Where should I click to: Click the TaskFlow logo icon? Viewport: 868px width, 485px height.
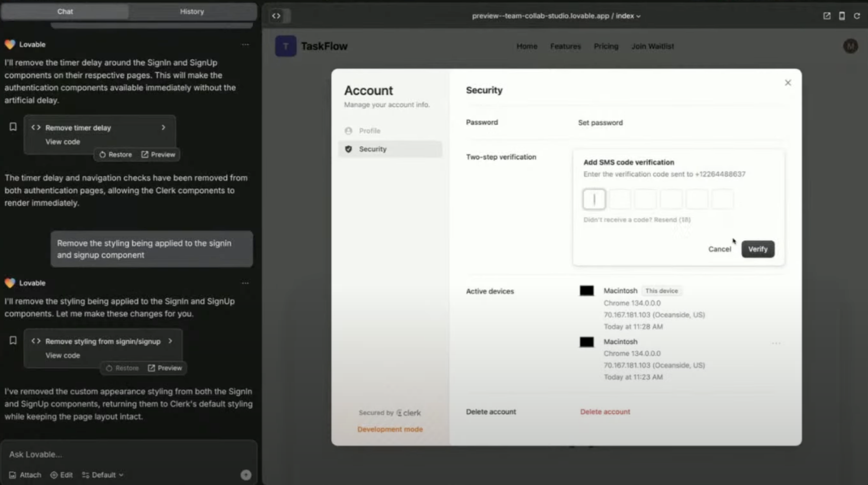(286, 46)
